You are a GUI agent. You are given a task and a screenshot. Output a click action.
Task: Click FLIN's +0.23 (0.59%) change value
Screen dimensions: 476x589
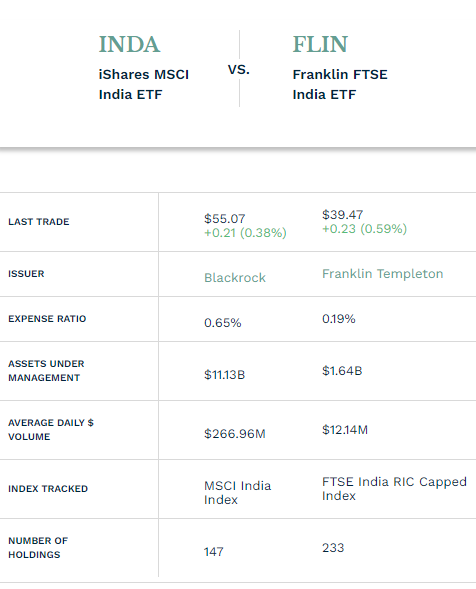[x=364, y=229]
